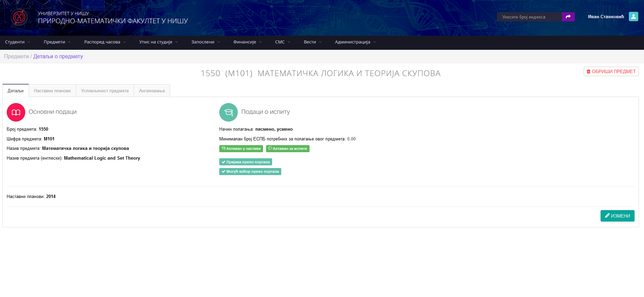Expand the Финансије dropdown menu
Screen dimensions: 644x297
(x=247, y=42)
